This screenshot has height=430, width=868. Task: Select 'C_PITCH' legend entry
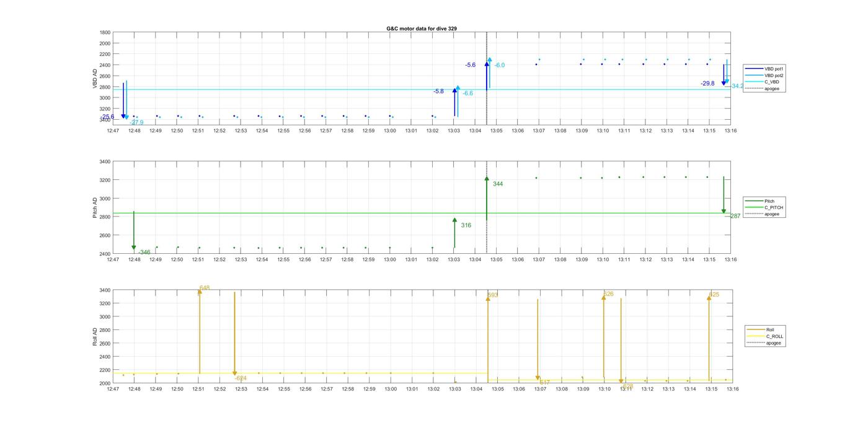(x=764, y=208)
